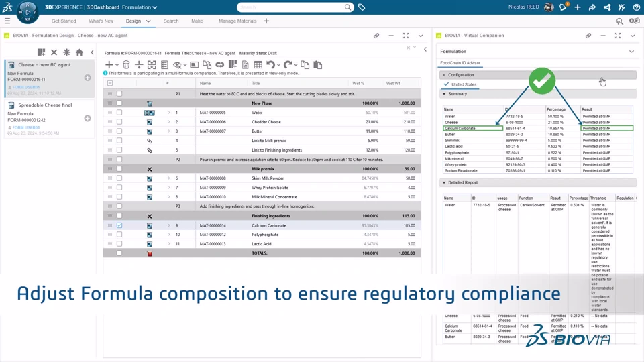This screenshot has height=362, width=644.
Task: Switch to What's New tab
Action: coord(101,21)
